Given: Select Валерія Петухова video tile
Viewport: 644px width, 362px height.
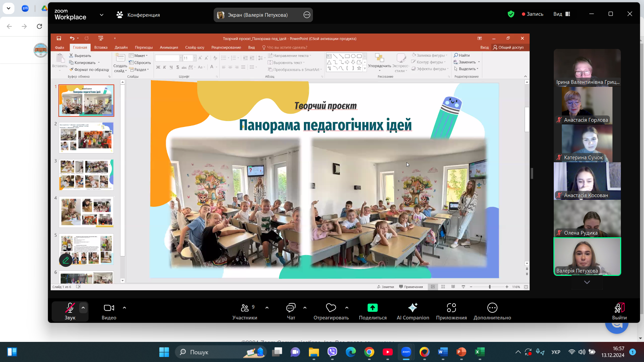Looking at the screenshot, I should click(x=587, y=257).
